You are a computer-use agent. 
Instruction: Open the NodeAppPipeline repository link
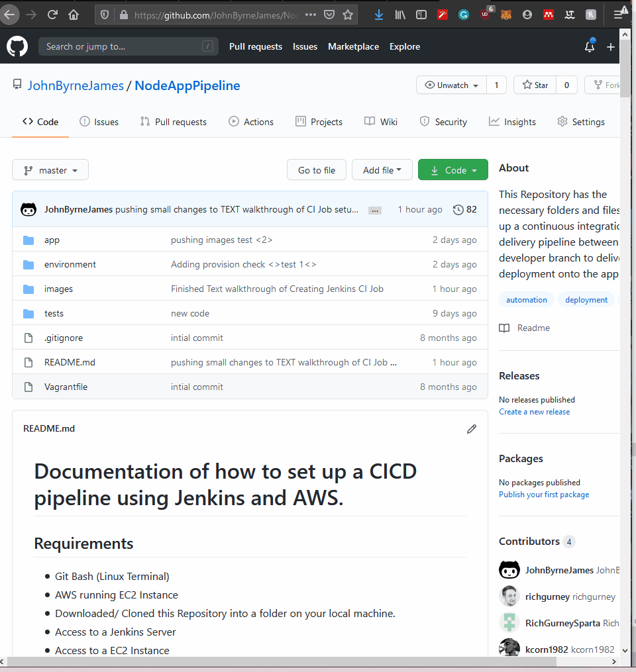(187, 85)
